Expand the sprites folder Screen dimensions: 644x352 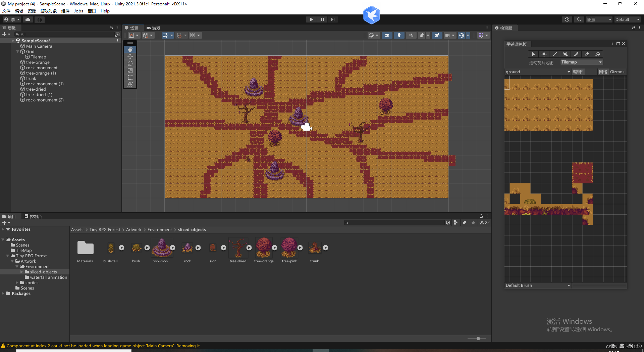pos(17,283)
